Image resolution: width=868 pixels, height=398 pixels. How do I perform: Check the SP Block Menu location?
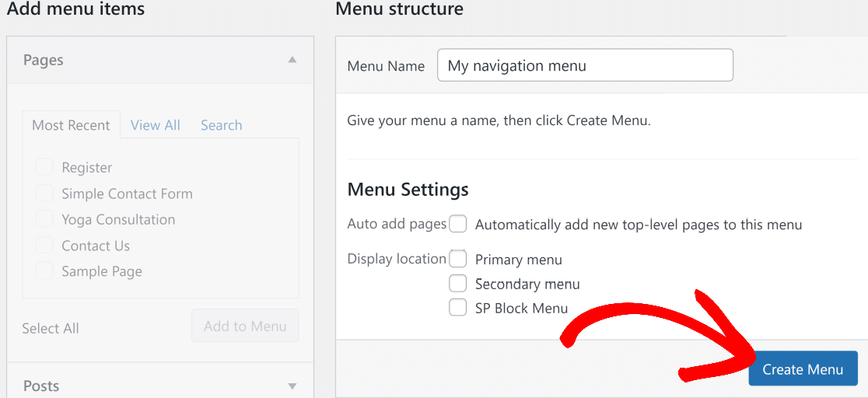[458, 308]
